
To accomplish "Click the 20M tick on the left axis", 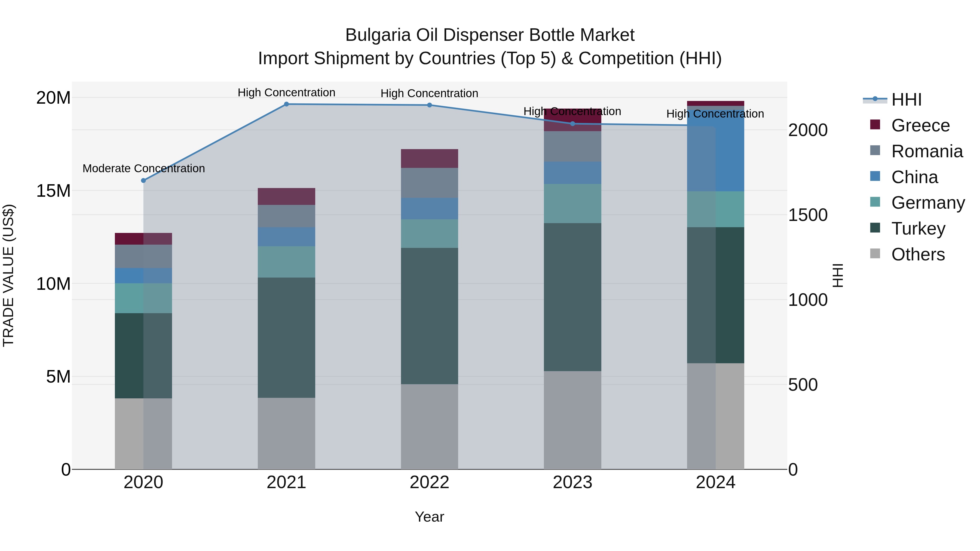I will [53, 98].
